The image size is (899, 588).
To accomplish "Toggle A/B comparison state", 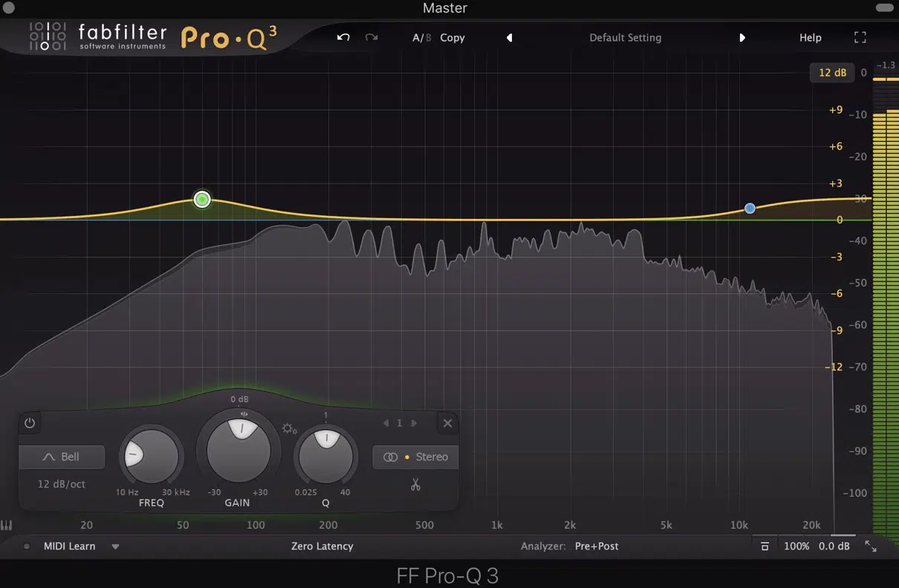I will tap(421, 37).
